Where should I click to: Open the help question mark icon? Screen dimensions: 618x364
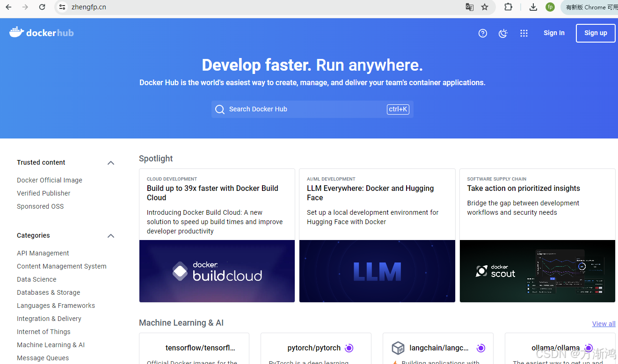[x=483, y=33]
